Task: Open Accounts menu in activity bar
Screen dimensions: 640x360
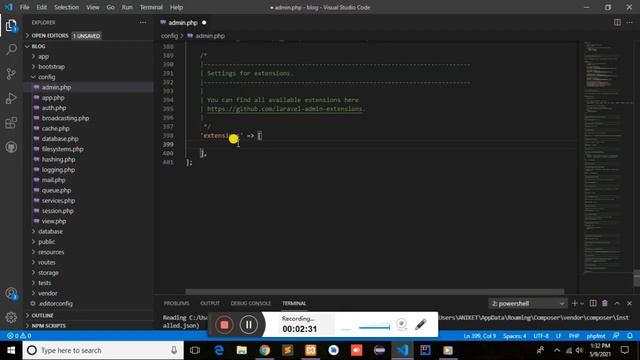Action: click(11, 293)
